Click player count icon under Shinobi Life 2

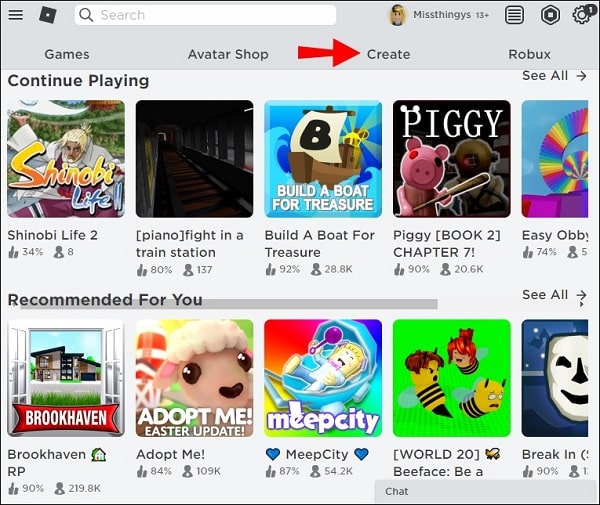pyautogui.click(x=59, y=252)
